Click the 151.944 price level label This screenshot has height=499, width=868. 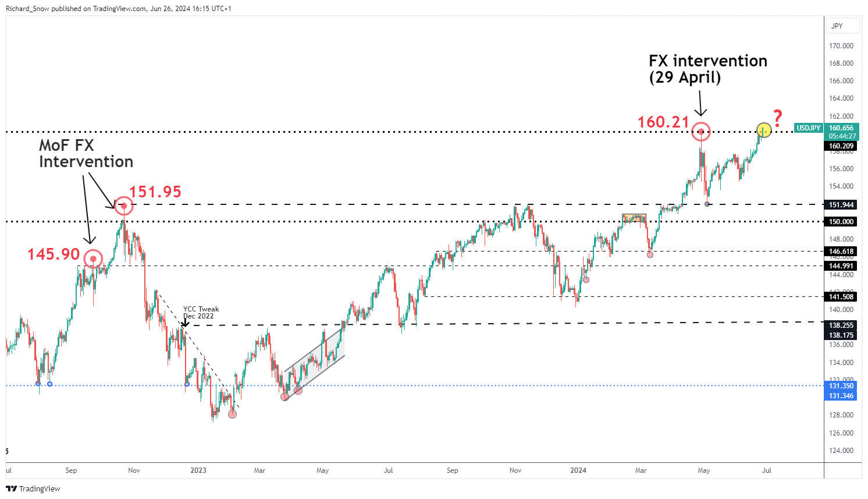coord(841,205)
